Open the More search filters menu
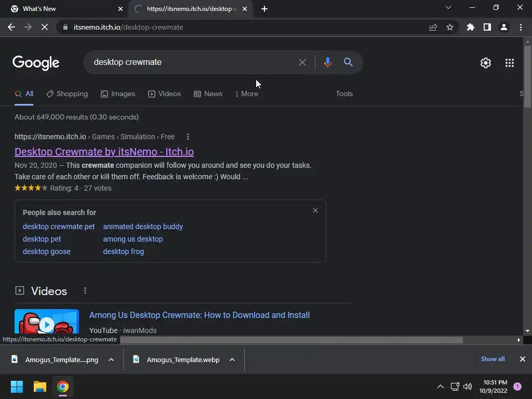 click(x=247, y=94)
